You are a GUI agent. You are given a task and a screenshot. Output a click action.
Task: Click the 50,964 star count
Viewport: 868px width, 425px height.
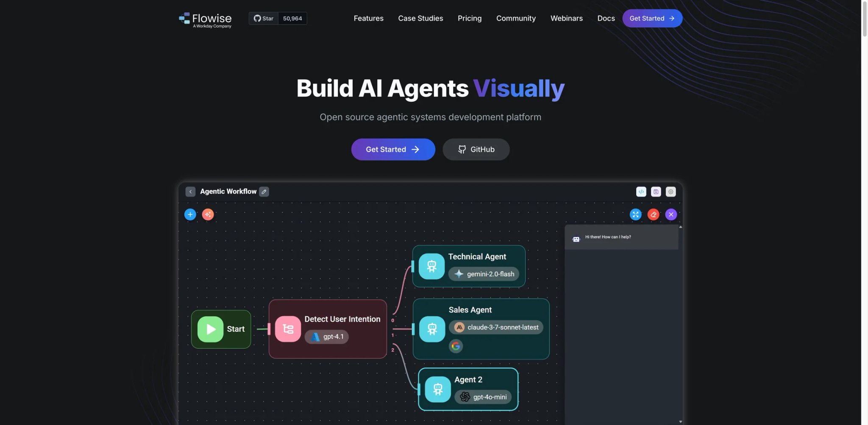(292, 18)
